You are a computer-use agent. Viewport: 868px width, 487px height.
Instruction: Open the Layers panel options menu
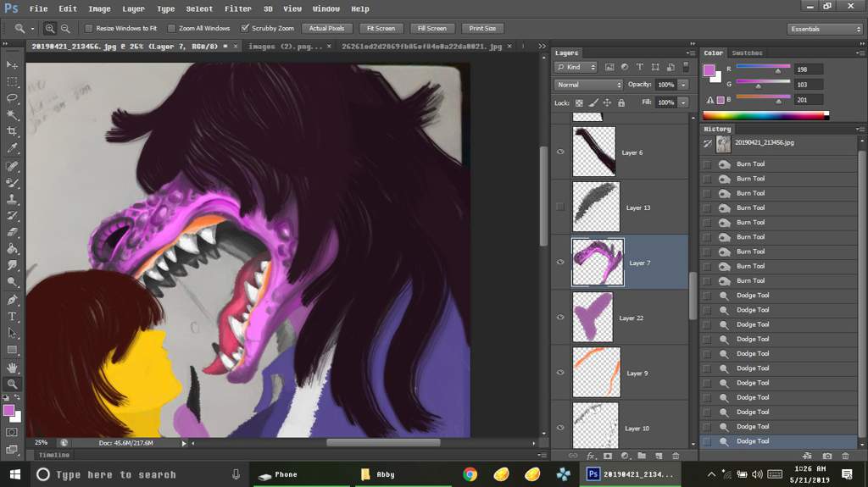[691, 53]
